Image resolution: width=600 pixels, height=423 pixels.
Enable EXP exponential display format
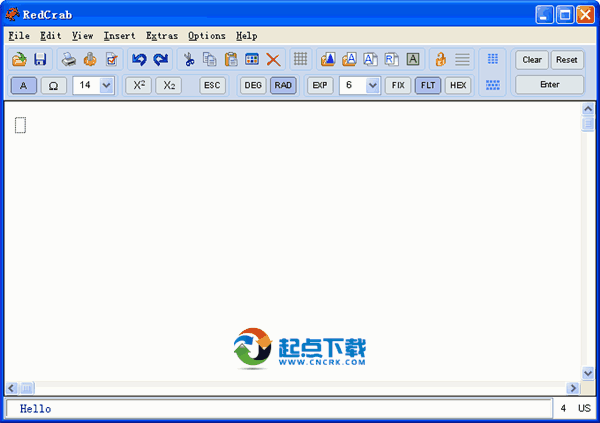coord(320,85)
